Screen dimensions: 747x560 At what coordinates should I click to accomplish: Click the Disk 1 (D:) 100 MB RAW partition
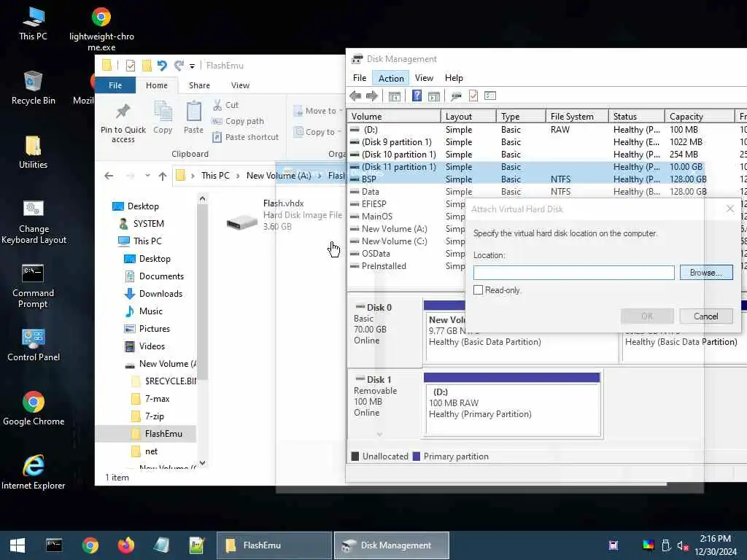point(512,405)
